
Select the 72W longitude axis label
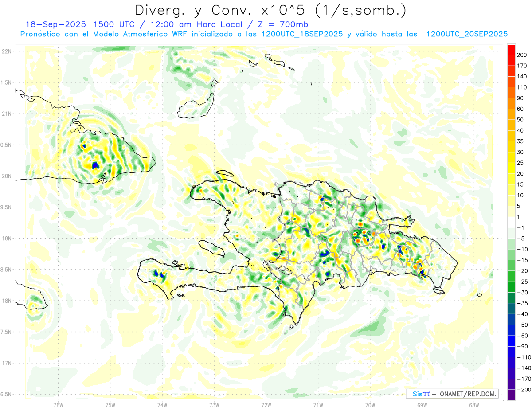click(x=266, y=405)
